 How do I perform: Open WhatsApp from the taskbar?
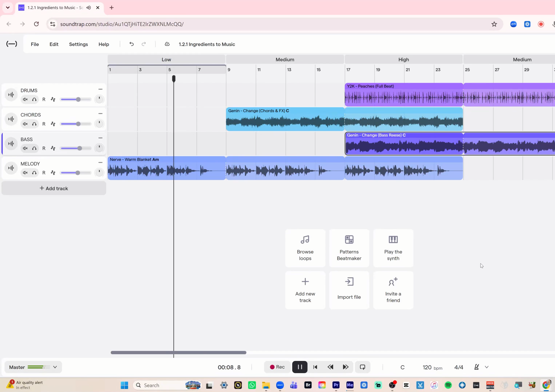click(x=252, y=385)
